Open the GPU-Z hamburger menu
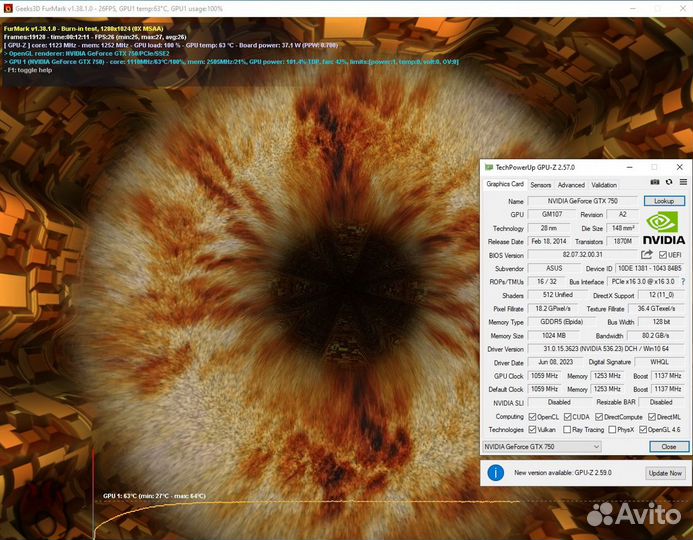Screen dimensions: 693x540 (683, 183)
